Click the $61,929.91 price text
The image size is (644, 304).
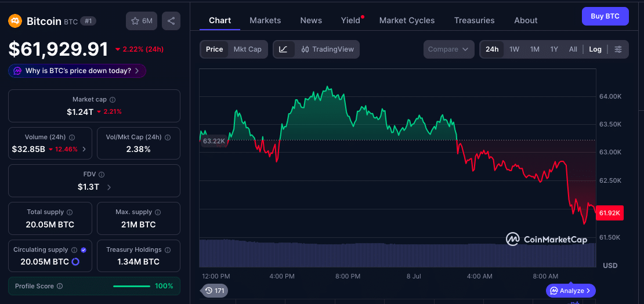click(59, 49)
